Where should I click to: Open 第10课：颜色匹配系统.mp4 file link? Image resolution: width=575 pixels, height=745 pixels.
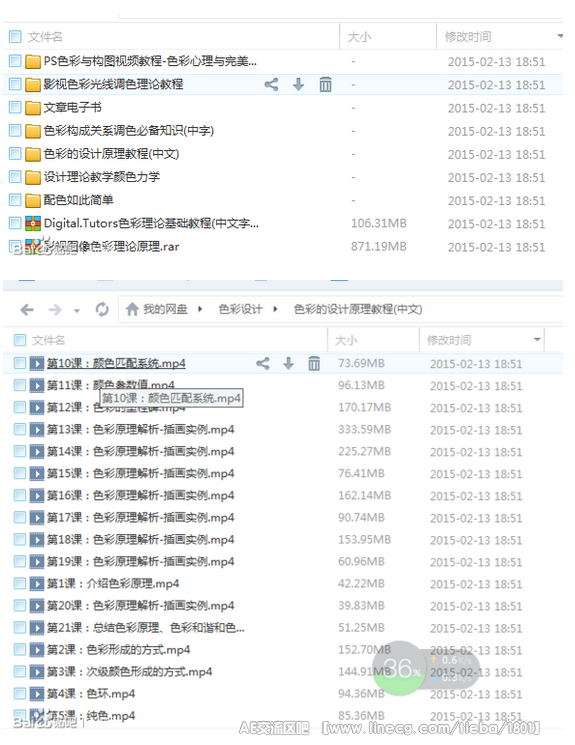click(116, 363)
